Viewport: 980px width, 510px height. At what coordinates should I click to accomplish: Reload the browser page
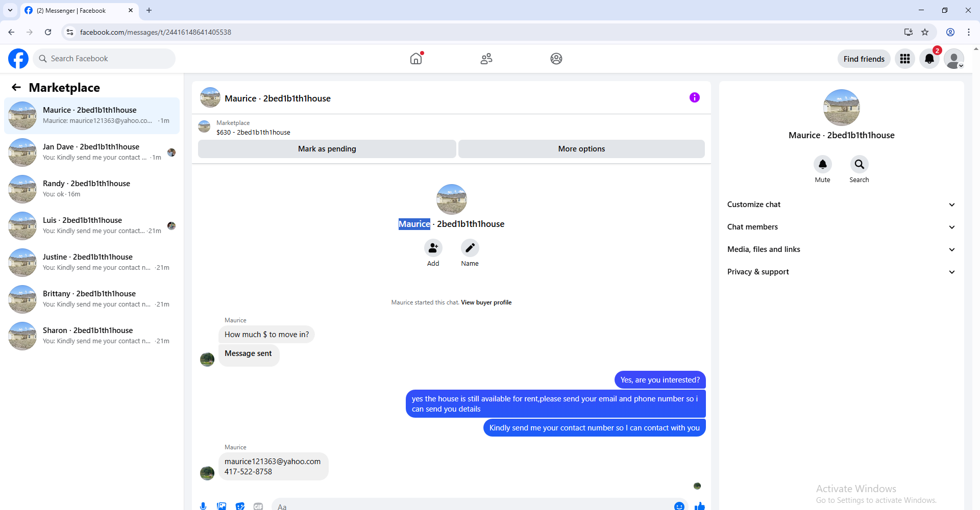tap(48, 32)
